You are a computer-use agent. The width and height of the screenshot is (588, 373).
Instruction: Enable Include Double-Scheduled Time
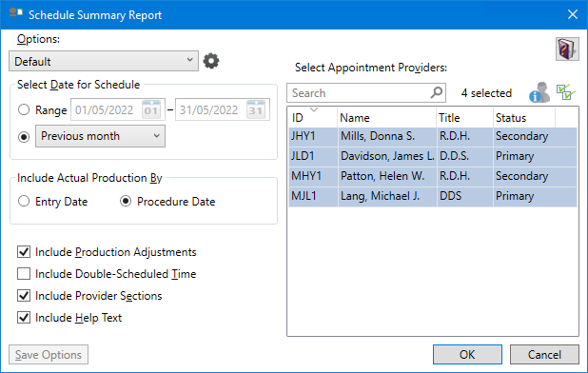point(24,274)
